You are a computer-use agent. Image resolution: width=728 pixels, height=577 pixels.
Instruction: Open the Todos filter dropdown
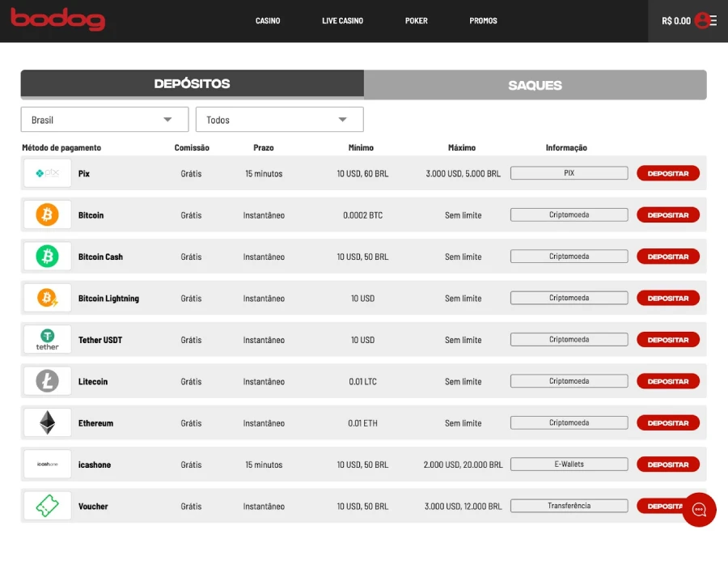[x=280, y=120]
